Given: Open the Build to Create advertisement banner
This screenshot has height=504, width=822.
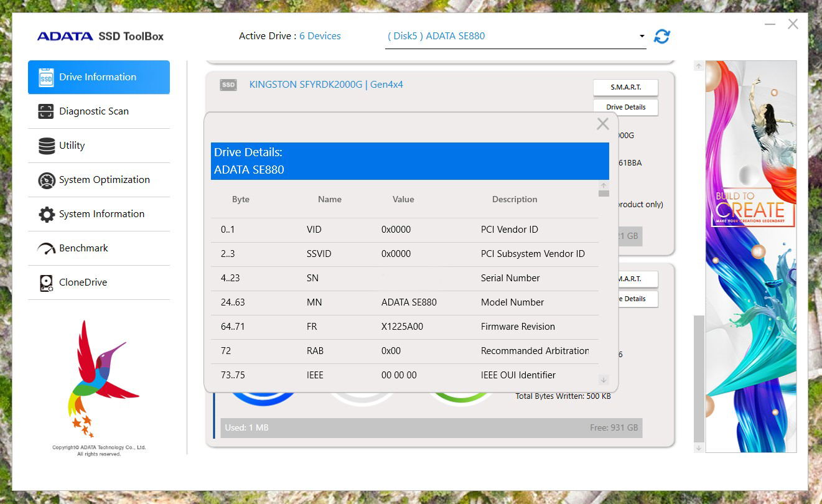Looking at the screenshot, I should pos(750,256).
